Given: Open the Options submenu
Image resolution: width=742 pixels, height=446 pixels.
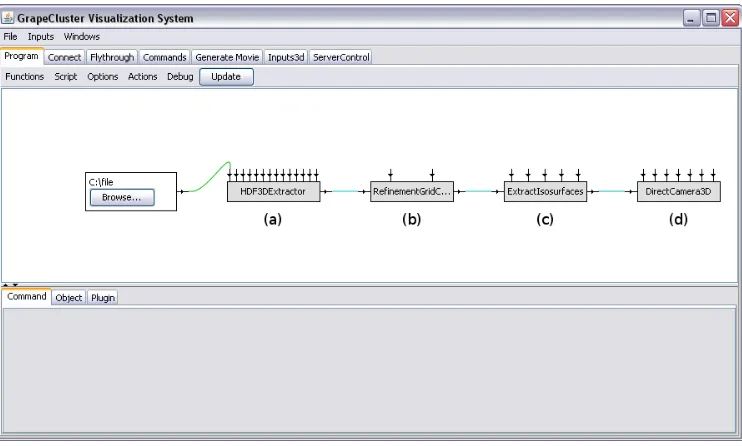Looking at the screenshot, I should click(103, 77).
